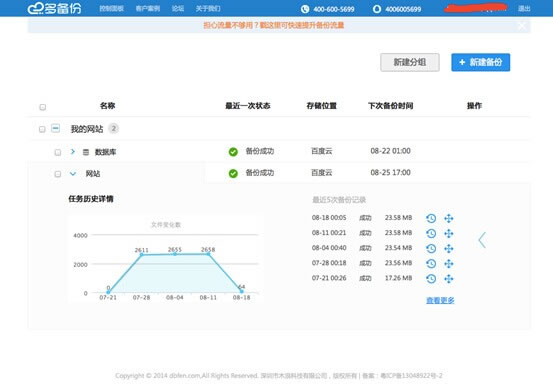Click 百度云 in the 数据库 row
The image size is (553, 387).
[322, 151]
